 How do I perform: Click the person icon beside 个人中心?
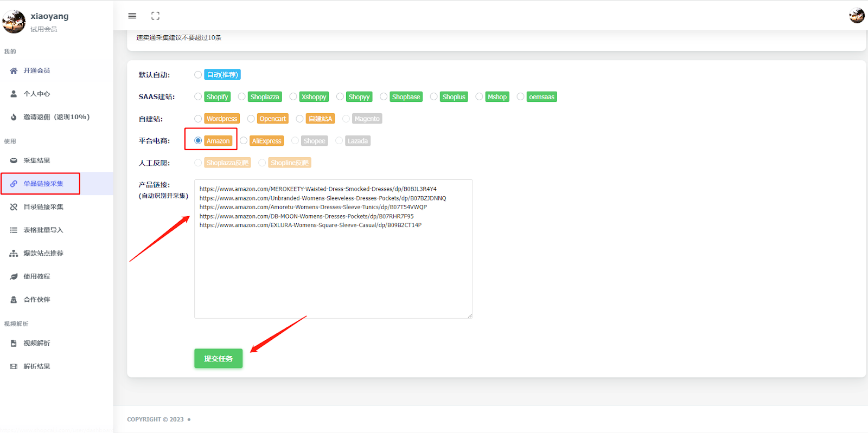coord(14,94)
